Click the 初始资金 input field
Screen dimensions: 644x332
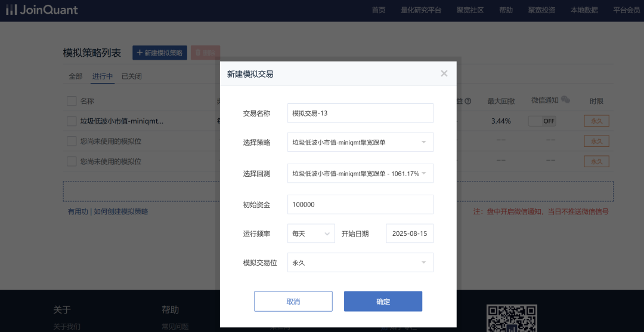360,204
